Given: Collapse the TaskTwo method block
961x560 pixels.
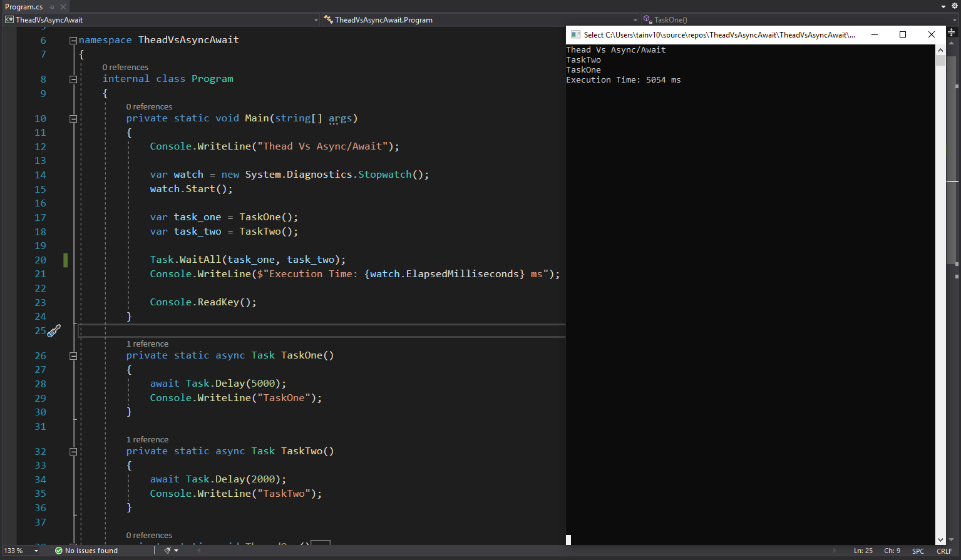Looking at the screenshot, I should (x=73, y=451).
